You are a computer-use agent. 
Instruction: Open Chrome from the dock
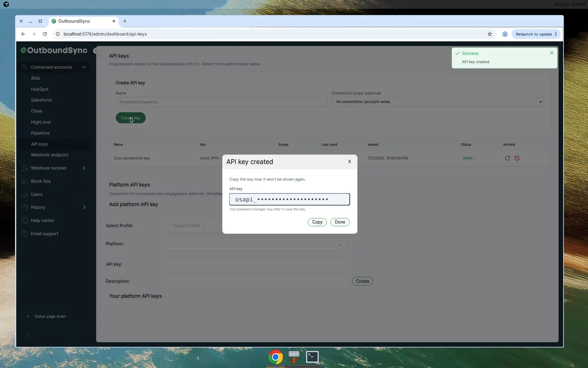(x=276, y=357)
